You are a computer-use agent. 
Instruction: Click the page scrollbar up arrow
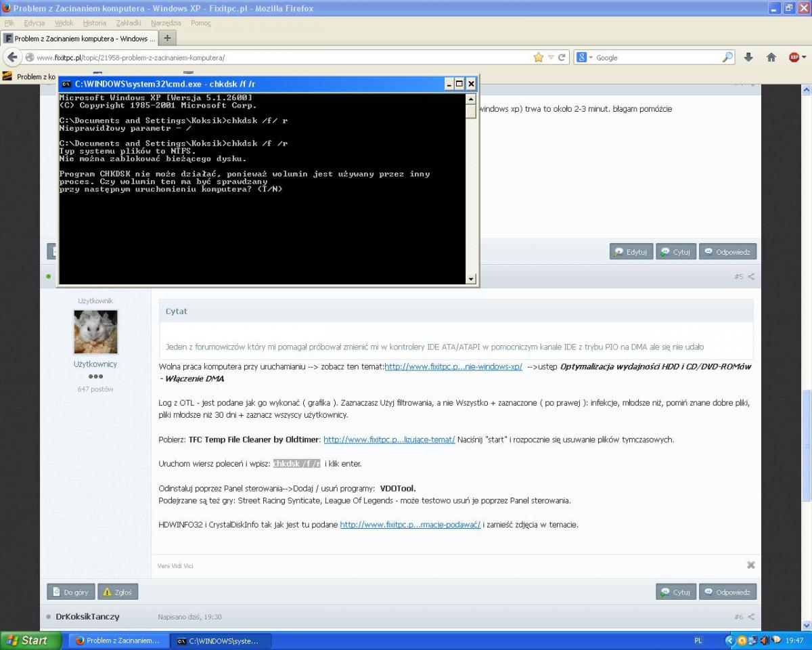pos(806,89)
